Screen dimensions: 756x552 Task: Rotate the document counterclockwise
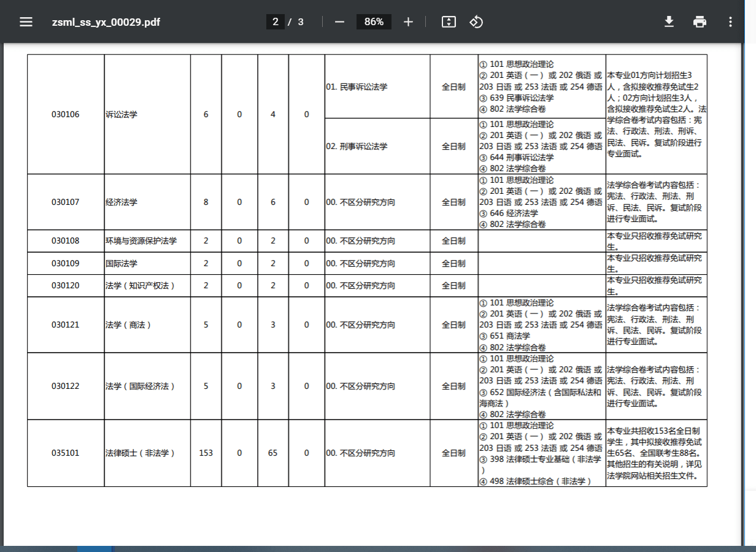pyautogui.click(x=476, y=22)
